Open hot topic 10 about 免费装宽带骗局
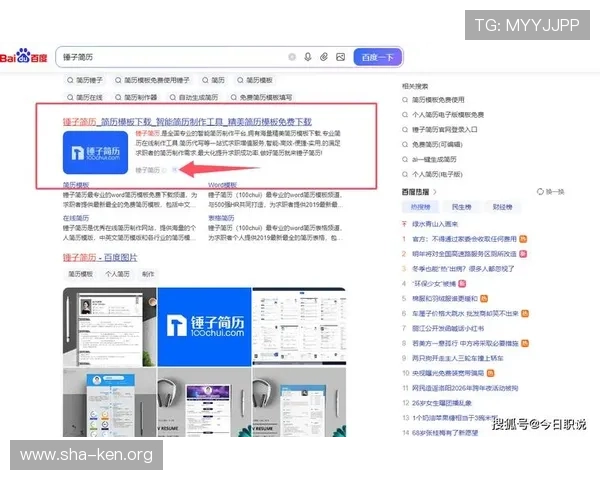Screen dimensions: 600x480 (x=448, y=373)
